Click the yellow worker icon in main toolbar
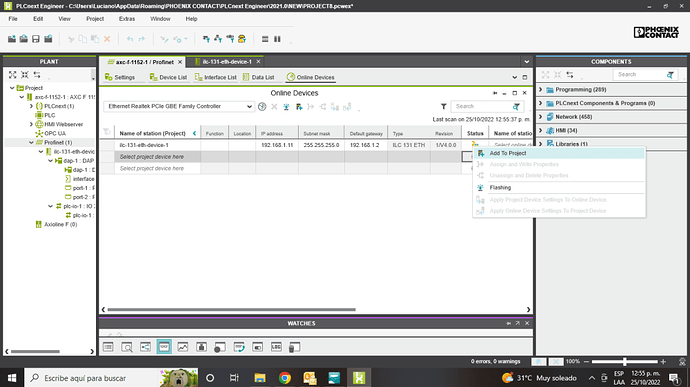690x387 pixels. [x=242, y=39]
